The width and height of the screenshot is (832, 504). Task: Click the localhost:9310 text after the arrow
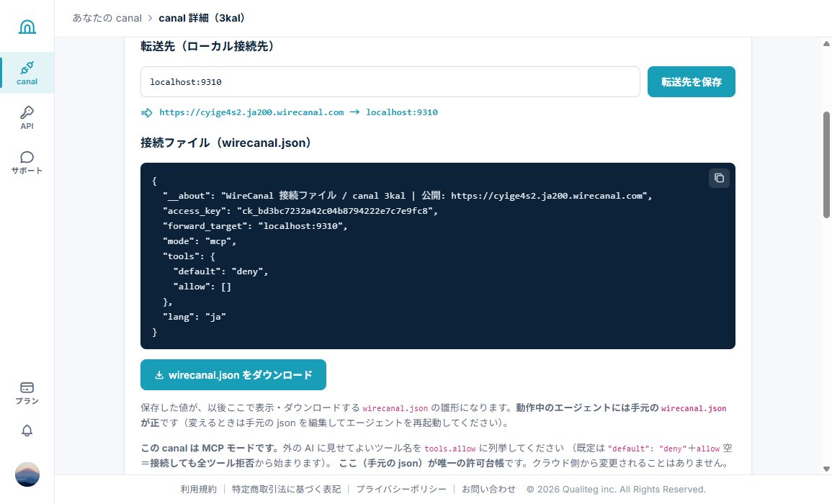(x=402, y=112)
